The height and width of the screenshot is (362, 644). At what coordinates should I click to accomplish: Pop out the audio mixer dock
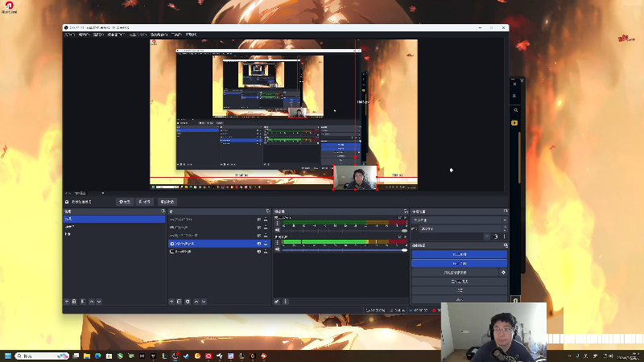click(x=406, y=212)
